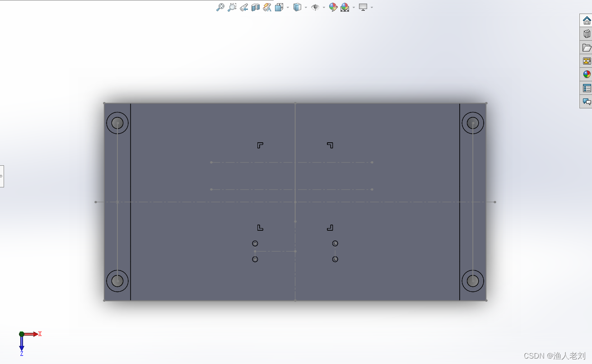Image resolution: width=592 pixels, height=364 pixels.
Task: Click the green origin ball of triad
Action: (21, 334)
